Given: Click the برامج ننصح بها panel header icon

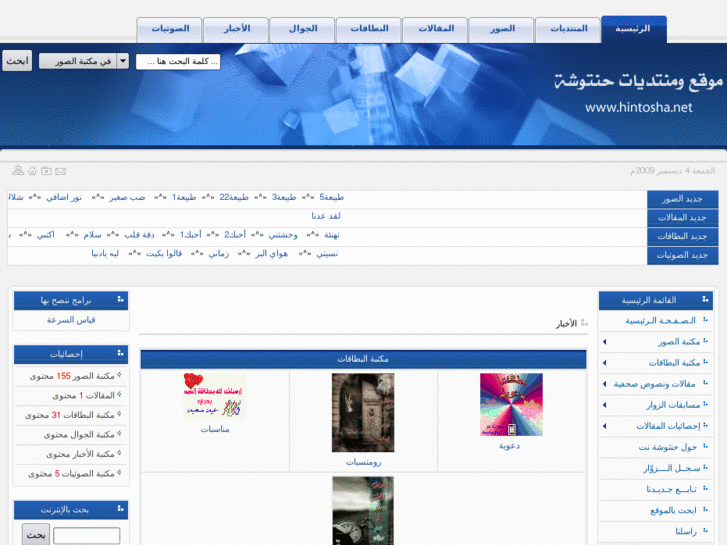Looking at the screenshot, I should click(121, 300).
